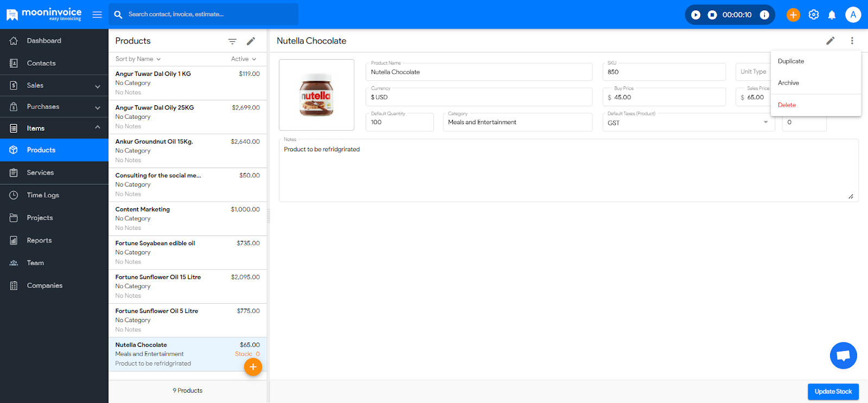Click the Nutella product image thumbnail
The width and height of the screenshot is (868, 403).
(x=316, y=95)
